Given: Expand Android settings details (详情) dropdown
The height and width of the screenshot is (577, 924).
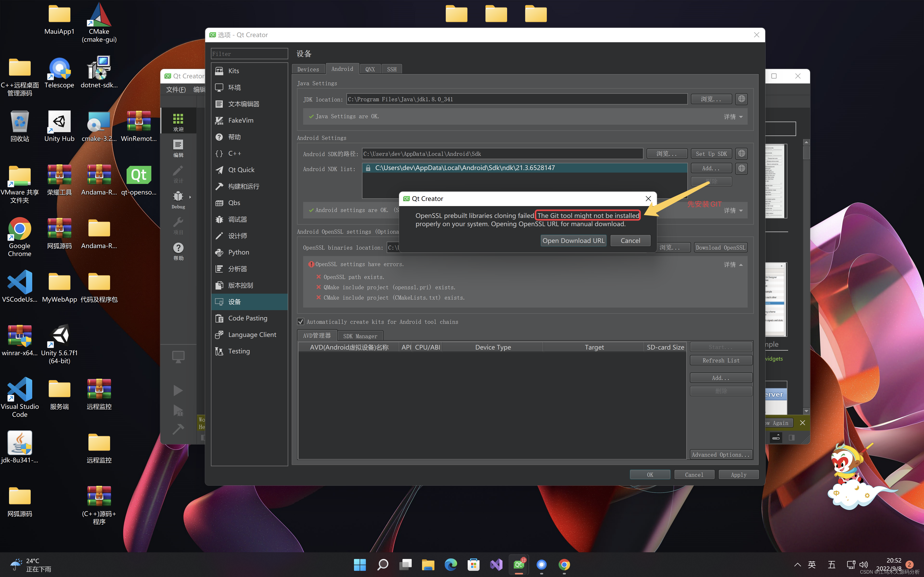Looking at the screenshot, I should click(x=733, y=211).
